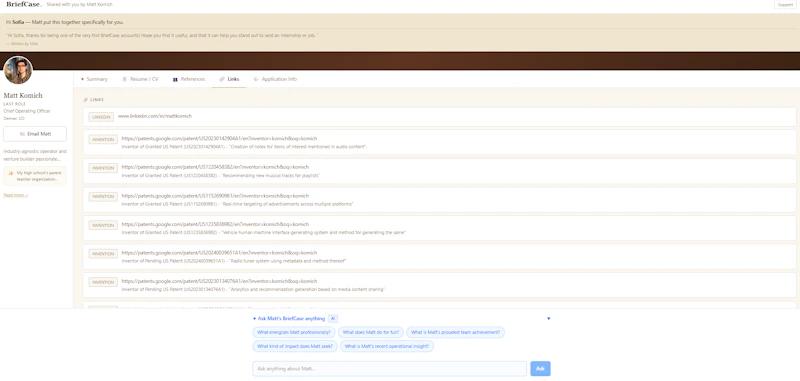Switch to the Summary tab
Viewport: 800px width, 381px height.
94,79
